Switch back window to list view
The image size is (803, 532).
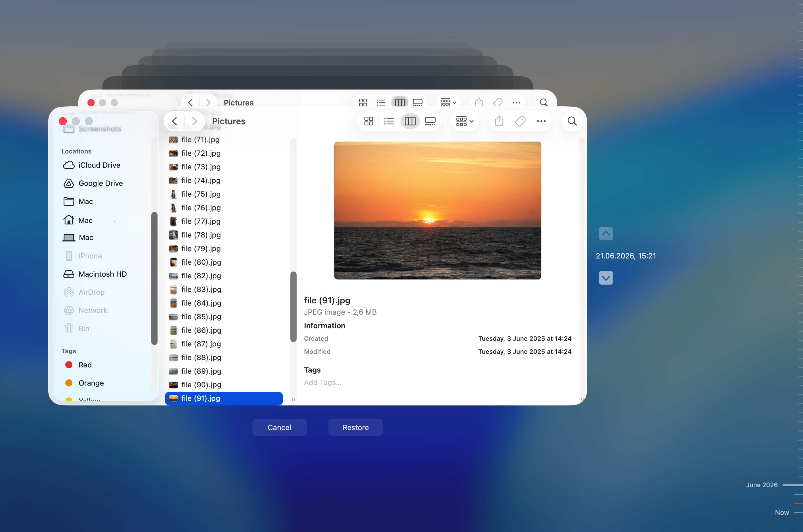(x=381, y=102)
